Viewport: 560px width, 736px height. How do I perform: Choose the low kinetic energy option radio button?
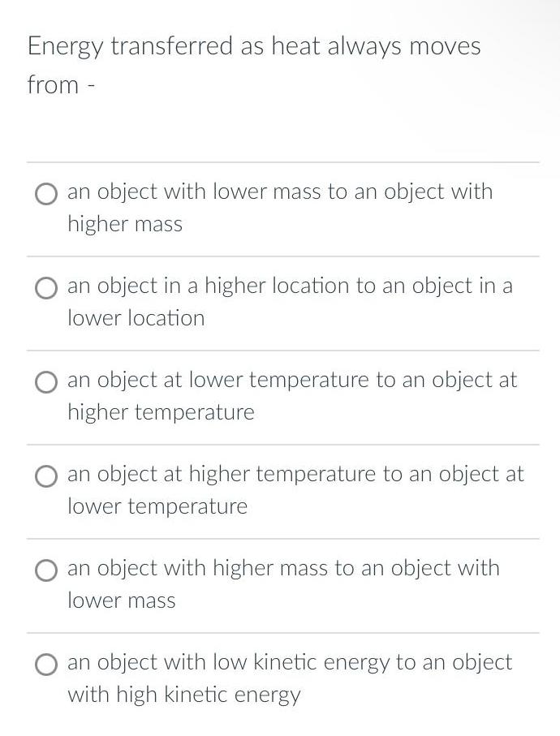[46, 665]
